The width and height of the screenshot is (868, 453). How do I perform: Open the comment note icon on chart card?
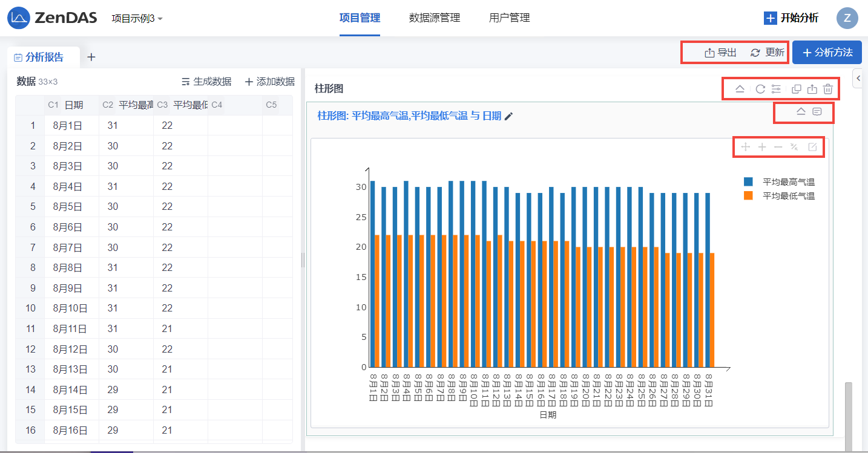817,112
